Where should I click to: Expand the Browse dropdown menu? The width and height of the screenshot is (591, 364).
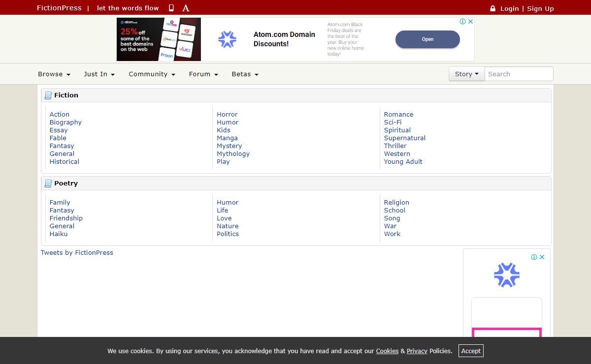[x=54, y=74]
